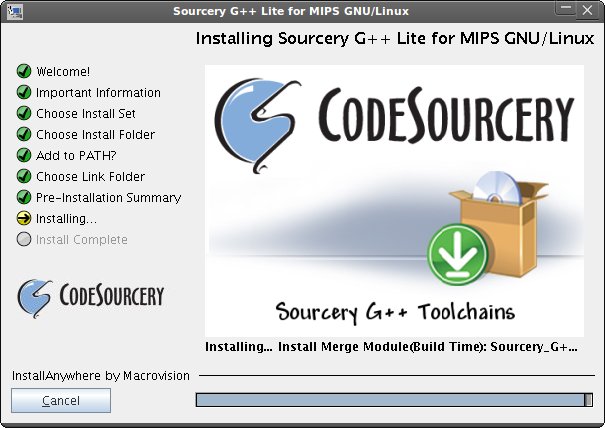Click the gray circle next to Install Complete

tap(24, 239)
